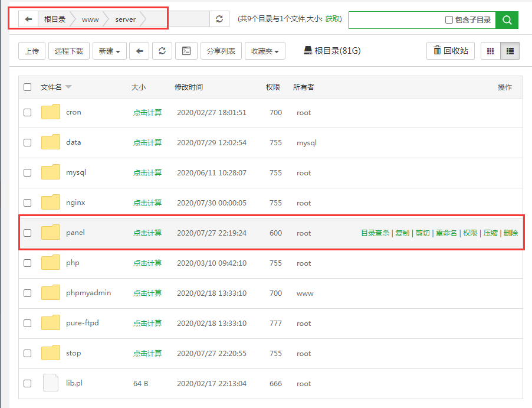Click 点击计算 for nginx folder
This screenshot has width=532, height=408.
(x=147, y=203)
